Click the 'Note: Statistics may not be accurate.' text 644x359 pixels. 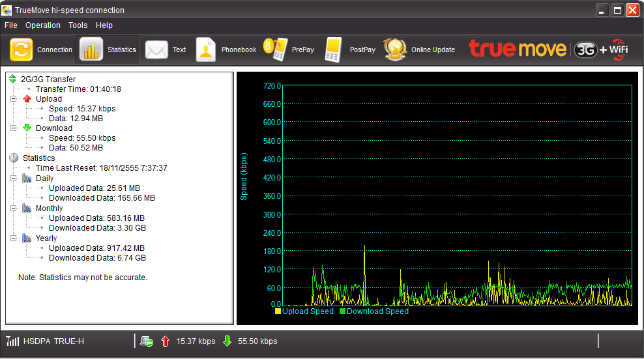coord(83,278)
